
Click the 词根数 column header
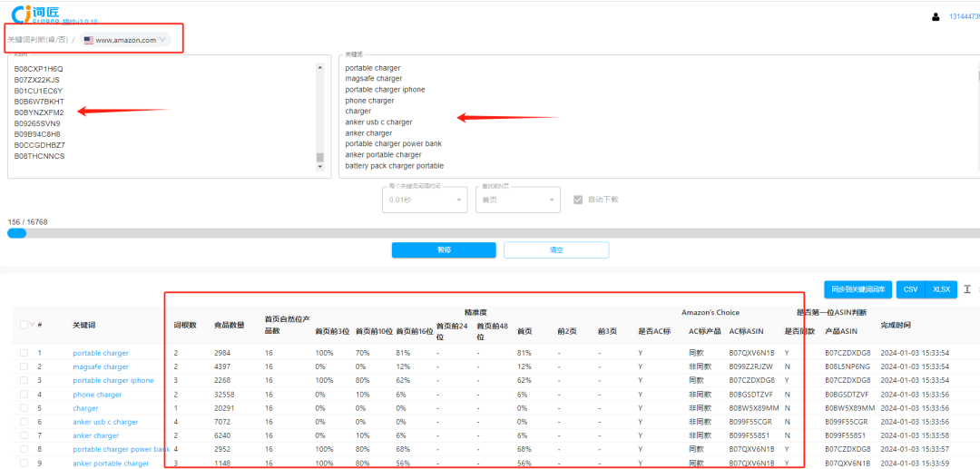pyautogui.click(x=185, y=325)
